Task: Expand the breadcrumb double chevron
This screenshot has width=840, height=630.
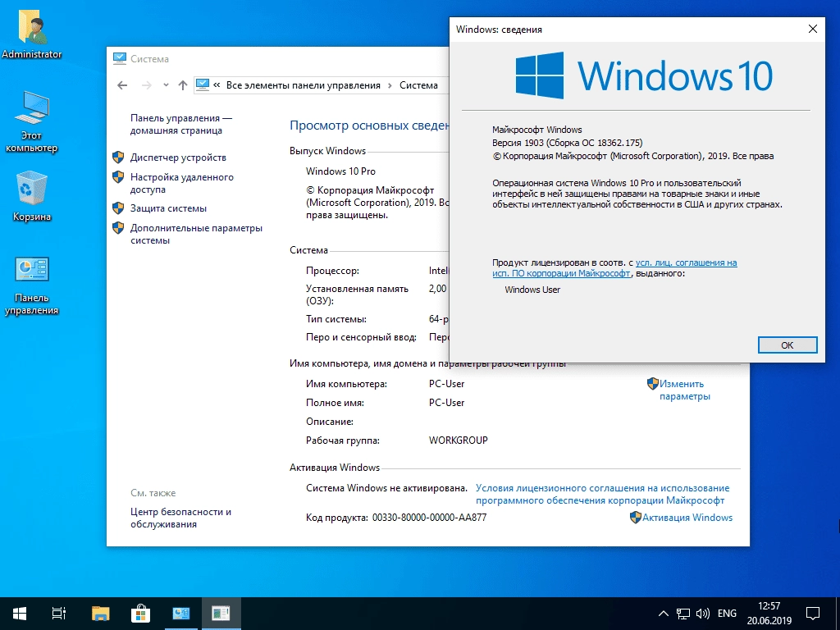Action: click(x=217, y=85)
